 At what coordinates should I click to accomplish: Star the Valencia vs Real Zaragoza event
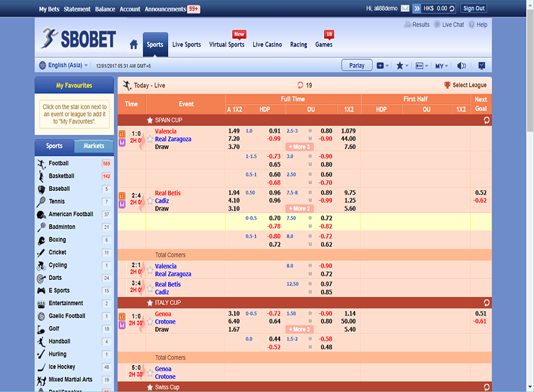tap(150, 138)
